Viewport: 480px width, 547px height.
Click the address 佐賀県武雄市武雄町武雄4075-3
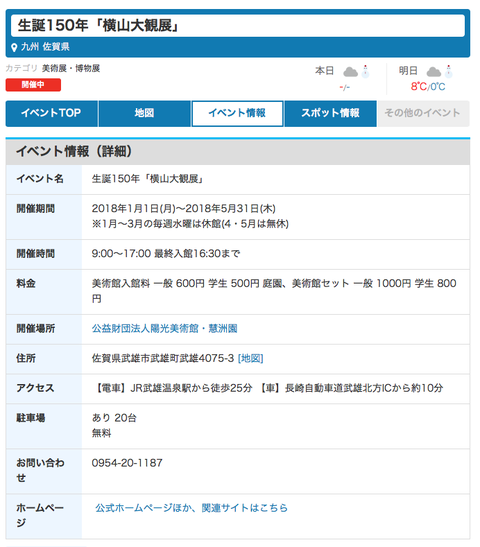(163, 358)
